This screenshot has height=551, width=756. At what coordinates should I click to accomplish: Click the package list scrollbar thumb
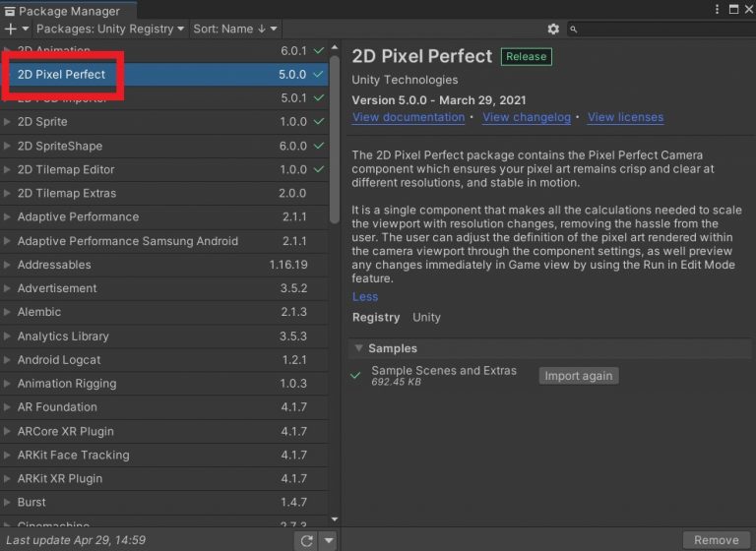335,140
